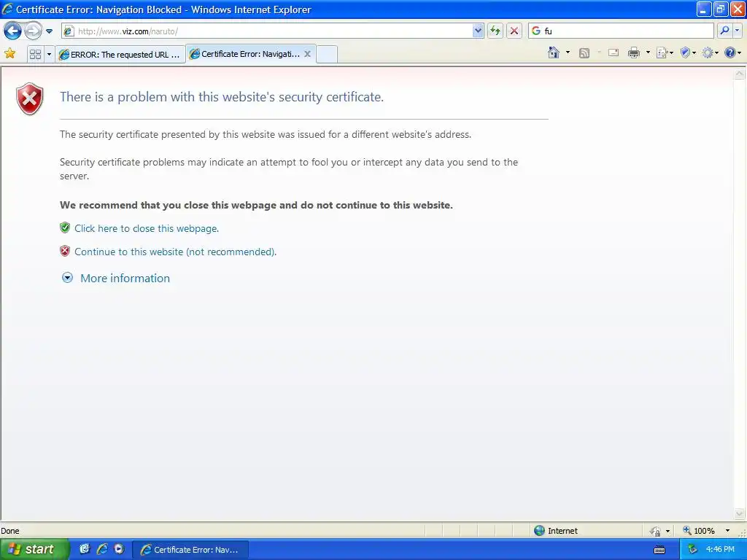
Task: Click the Read Mail envelope icon
Action: point(614,52)
